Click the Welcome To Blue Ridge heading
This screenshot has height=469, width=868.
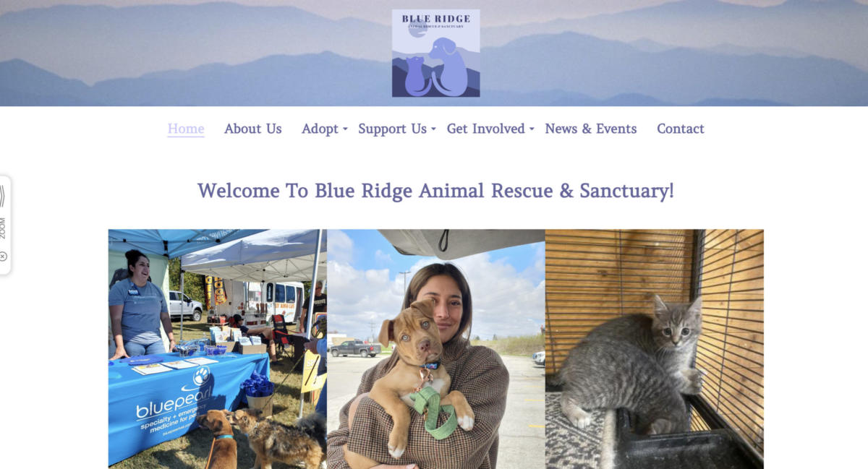435,191
